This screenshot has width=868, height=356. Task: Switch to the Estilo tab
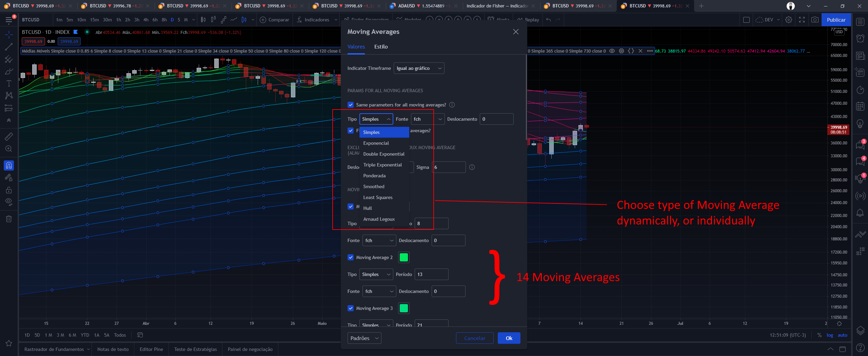point(381,46)
